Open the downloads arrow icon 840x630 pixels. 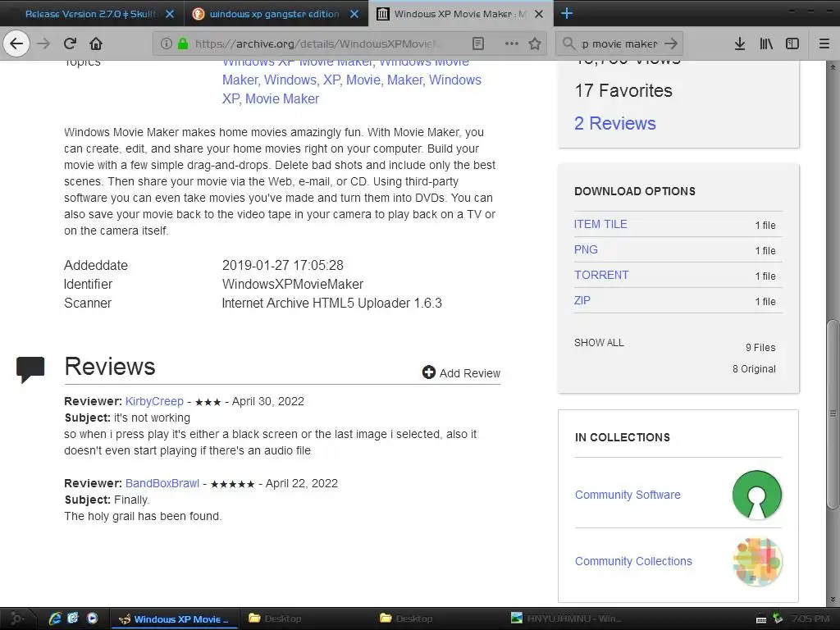740,43
